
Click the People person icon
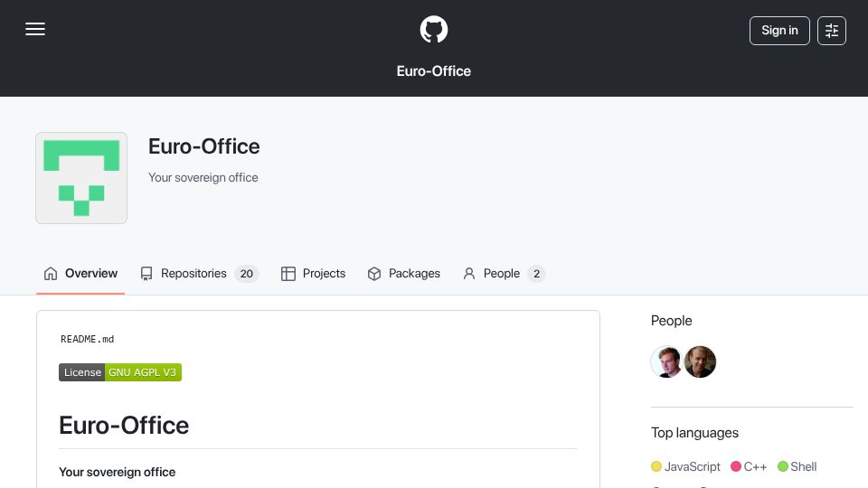(x=469, y=273)
